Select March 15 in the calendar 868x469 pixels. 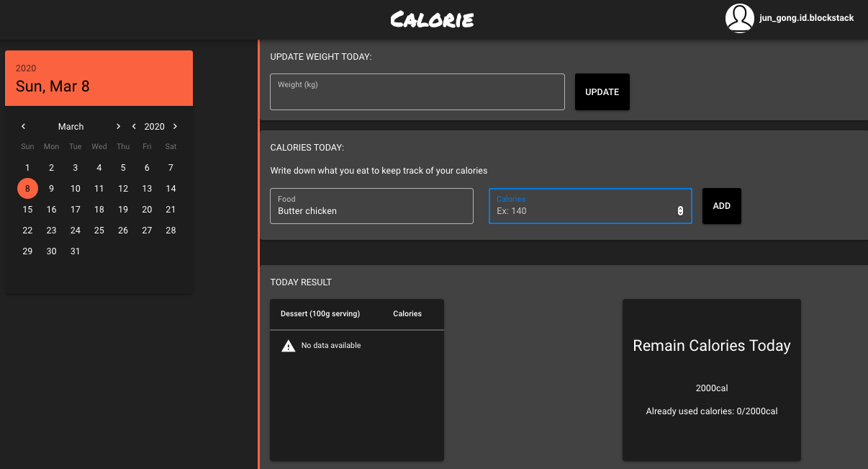click(x=27, y=210)
